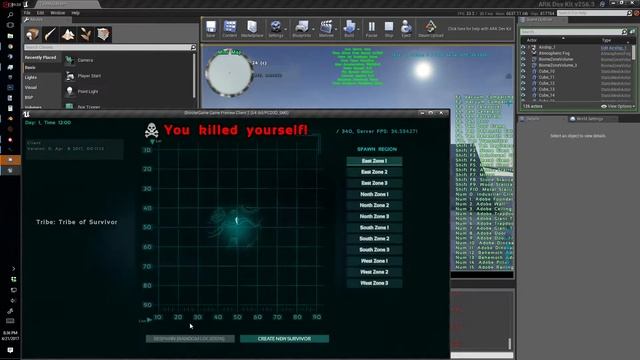640x360 pixels.
Task: Open the Build toolbar dropdown arrow
Action: [x=358, y=29]
